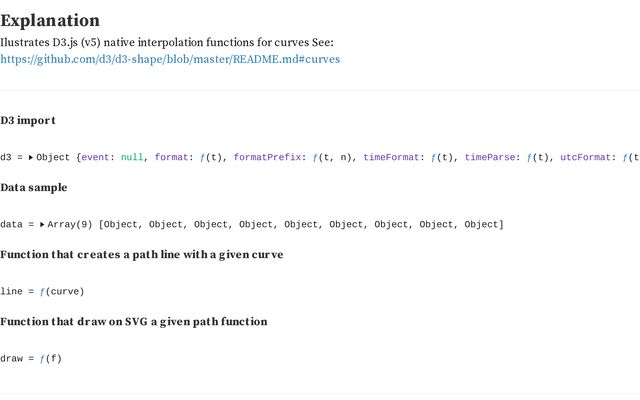Image resolution: width=640 pixels, height=400 pixels.
Task: Click the 'timeParse' key in d3 object
Action: 490,157
